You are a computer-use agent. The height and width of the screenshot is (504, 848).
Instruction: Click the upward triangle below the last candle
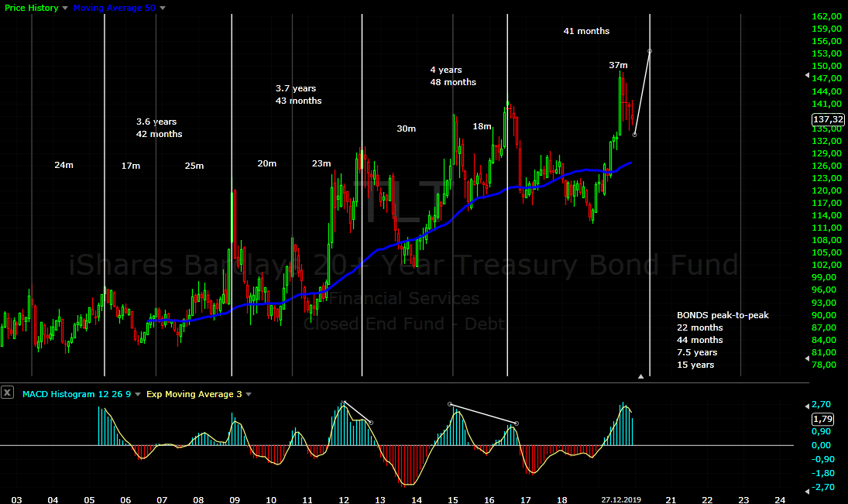click(x=642, y=375)
